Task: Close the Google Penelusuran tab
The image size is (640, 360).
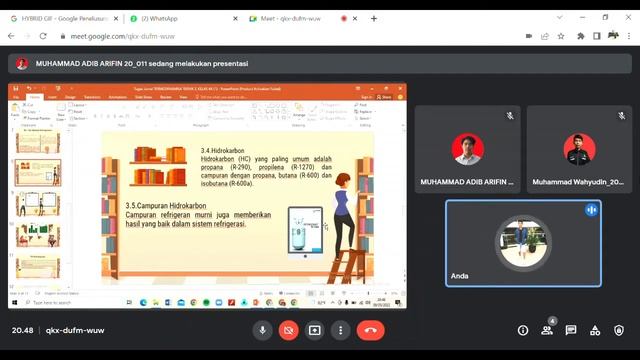Action: point(116,19)
